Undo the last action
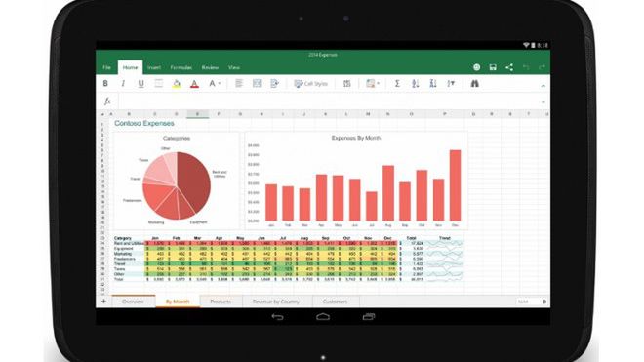This screenshot has height=362, width=644. 526,67
